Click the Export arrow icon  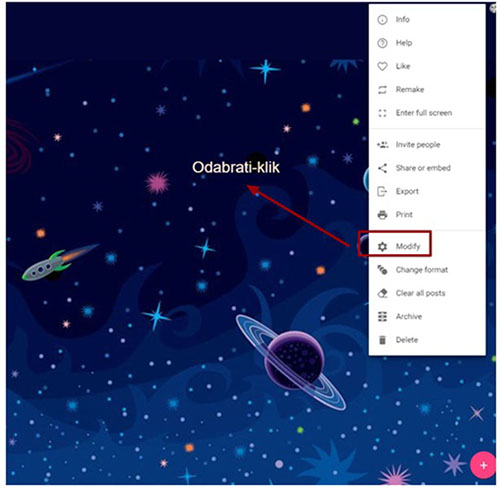click(382, 191)
